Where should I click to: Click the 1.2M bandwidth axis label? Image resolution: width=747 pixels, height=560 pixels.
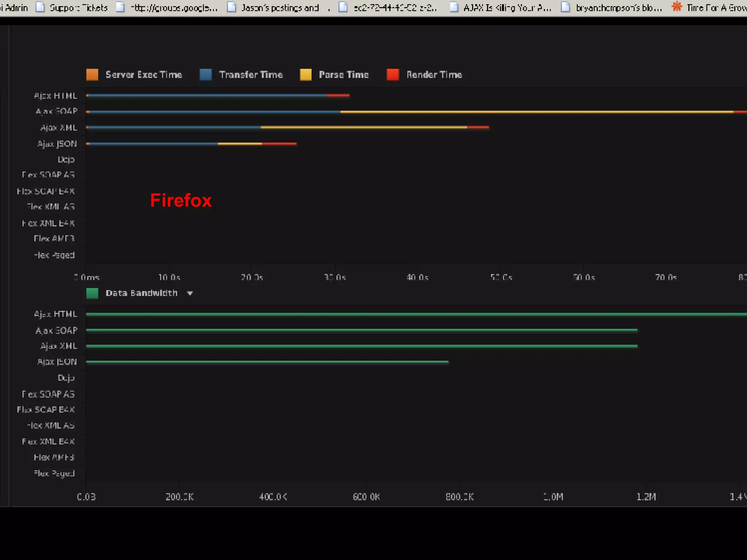[646, 497]
